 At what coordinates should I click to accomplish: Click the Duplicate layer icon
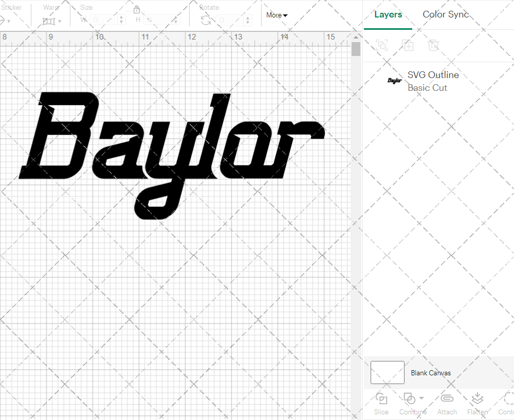[408, 45]
